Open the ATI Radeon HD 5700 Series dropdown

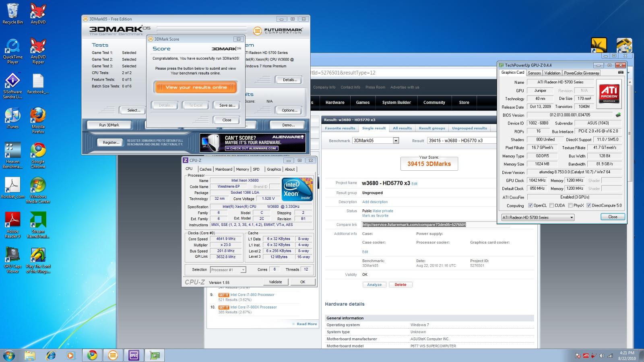point(538,217)
